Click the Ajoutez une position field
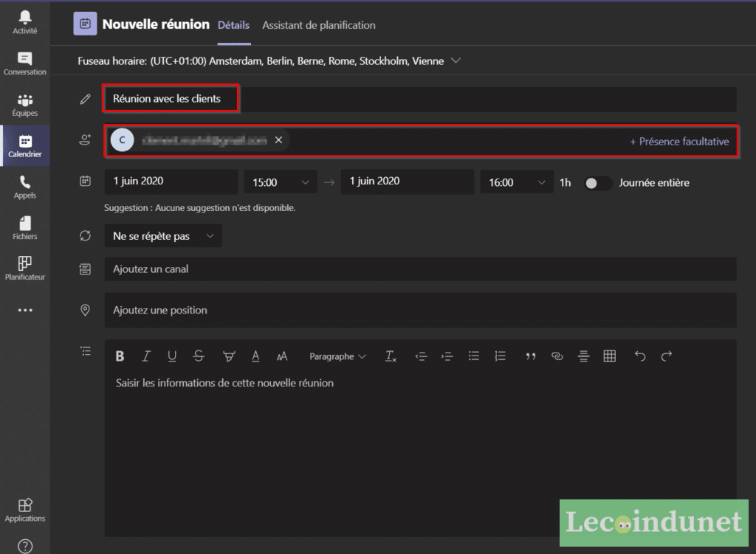This screenshot has height=554, width=756. [x=420, y=311]
